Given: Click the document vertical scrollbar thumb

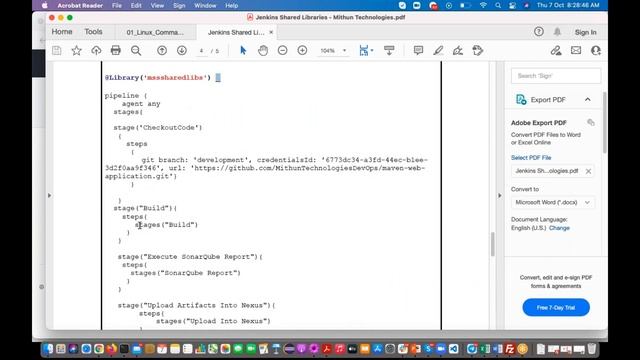Looking at the screenshot, I should pos(493,244).
